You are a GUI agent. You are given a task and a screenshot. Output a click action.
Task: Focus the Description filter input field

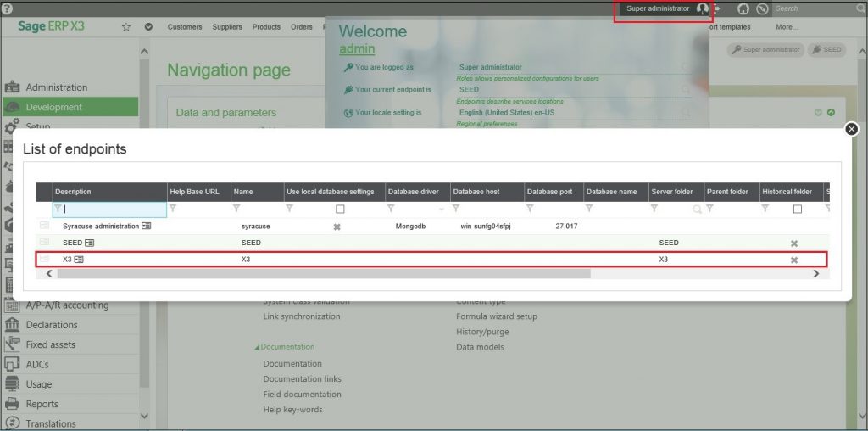click(109, 209)
